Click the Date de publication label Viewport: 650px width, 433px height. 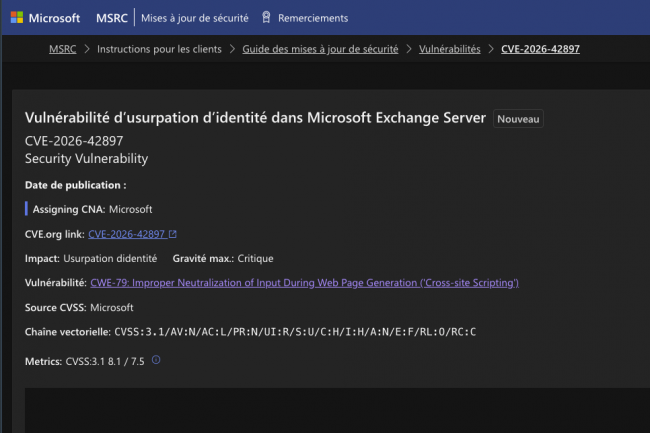coord(75,185)
